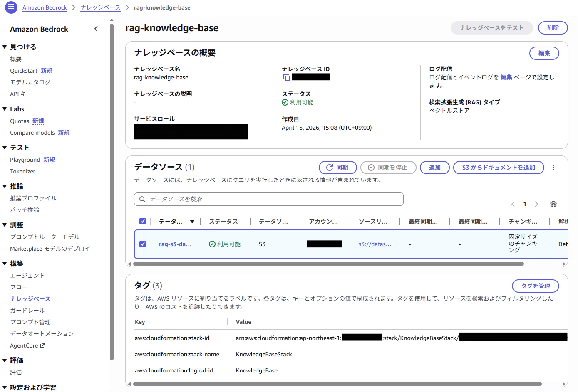Go to previous data source page
The width and height of the screenshot is (578, 392).
click(513, 204)
